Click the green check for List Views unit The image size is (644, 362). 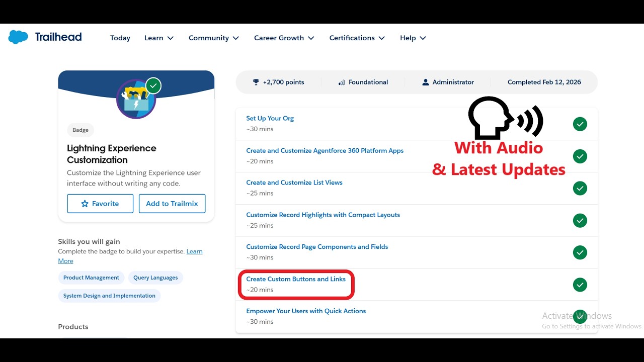[x=580, y=188]
